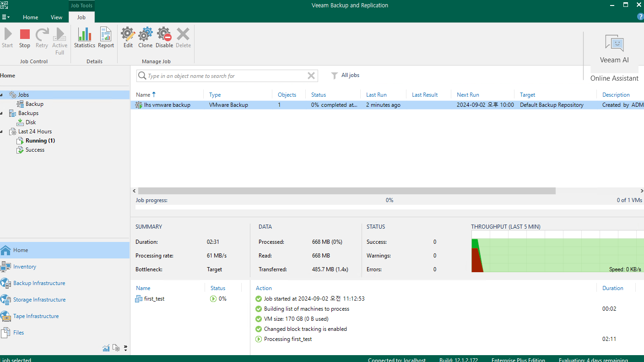Select the lhs vmware backup job row

pyautogui.click(x=387, y=105)
